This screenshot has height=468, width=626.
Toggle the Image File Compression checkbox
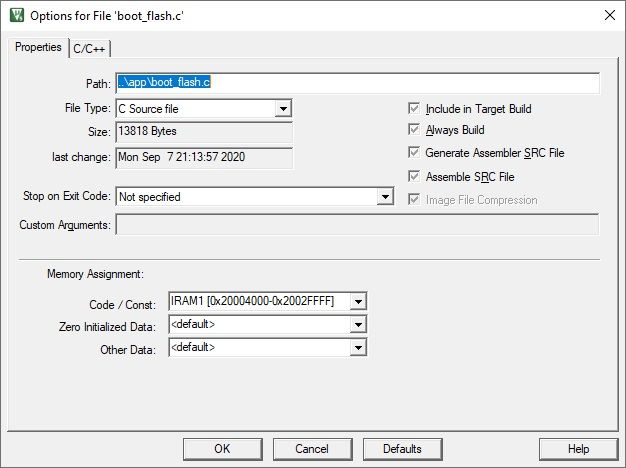(415, 200)
